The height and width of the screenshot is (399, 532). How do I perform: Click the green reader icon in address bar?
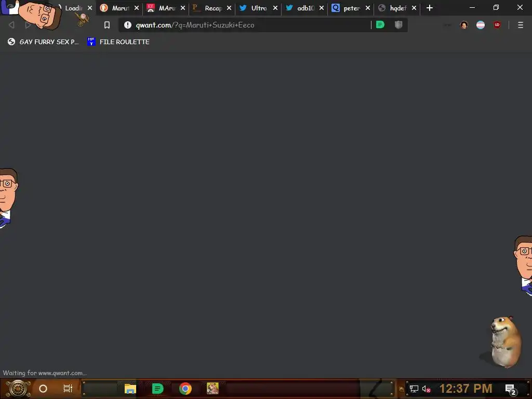(380, 25)
